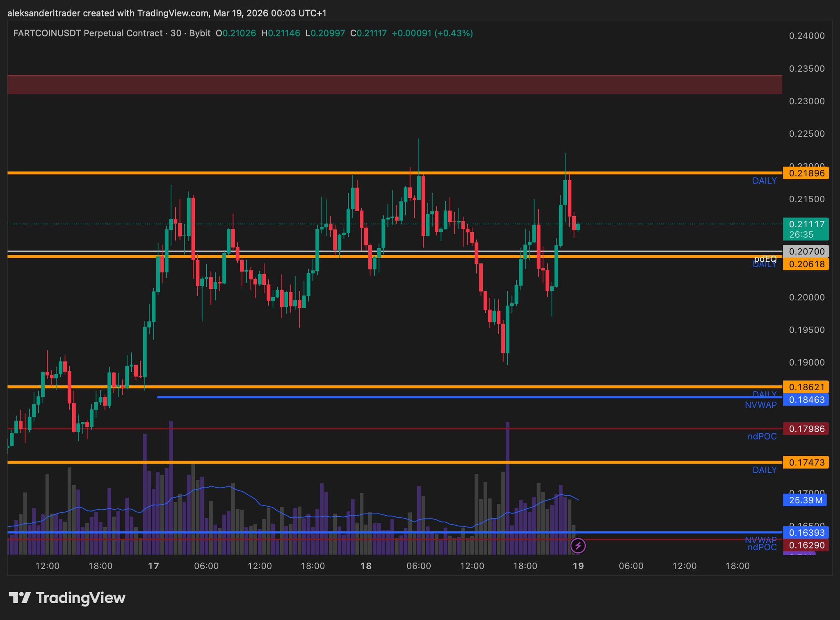Image resolution: width=840 pixels, height=620 pixels.
Task: Select the orange 0.17473 price label
Action: 806,462
